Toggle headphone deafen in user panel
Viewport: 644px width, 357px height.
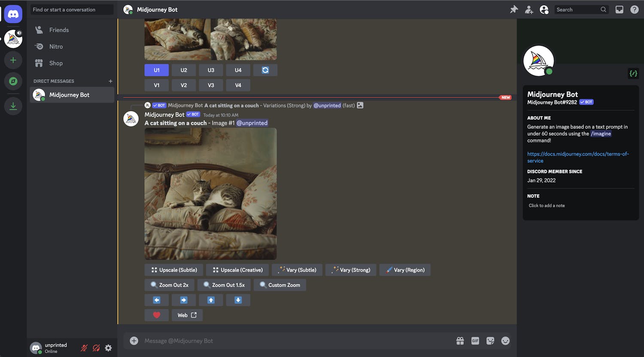[96, 348]
